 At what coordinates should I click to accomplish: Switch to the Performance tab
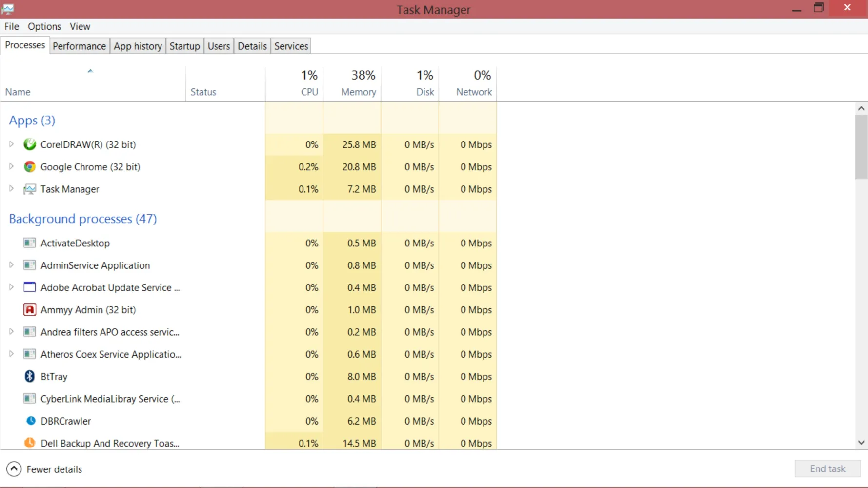point(79,46)
